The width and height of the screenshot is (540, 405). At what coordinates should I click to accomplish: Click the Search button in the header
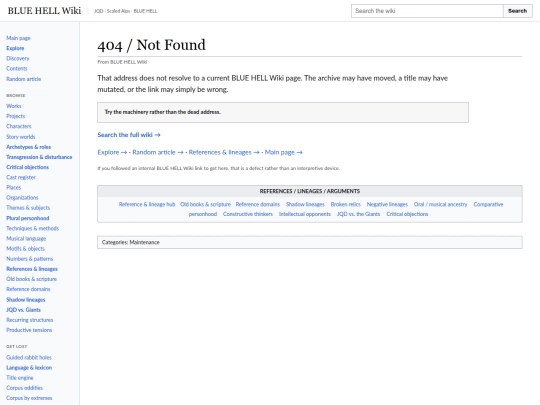pyautogui.click(x=518, y=11)
